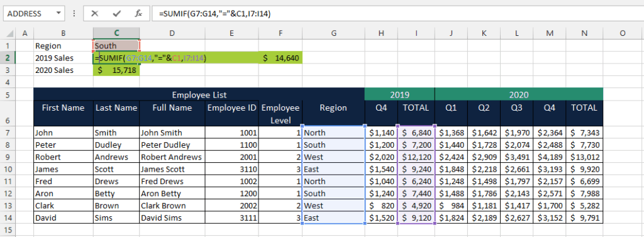The width and height of the screenshot is (644, 237).
Task: Click the First Name column heading
Action: (x=64, y=113)
